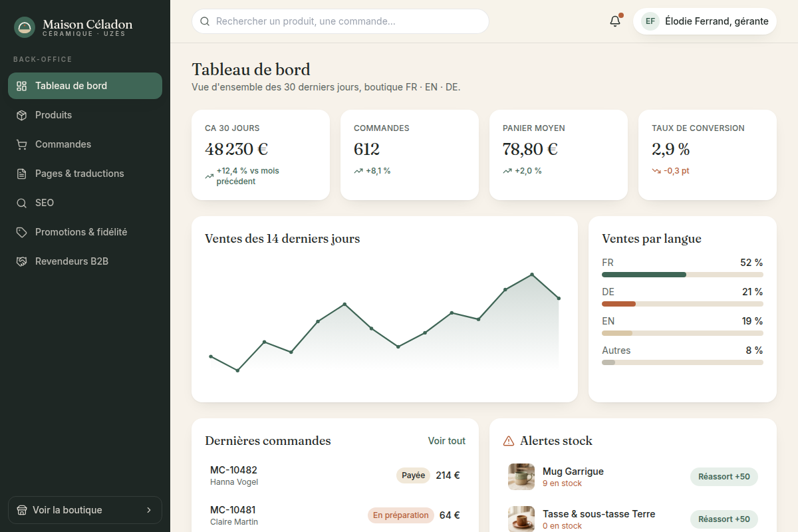Viewport: 798px width, 532px height.
Task: Click the En préparation status badge
Action: click(x=401, y=515)
